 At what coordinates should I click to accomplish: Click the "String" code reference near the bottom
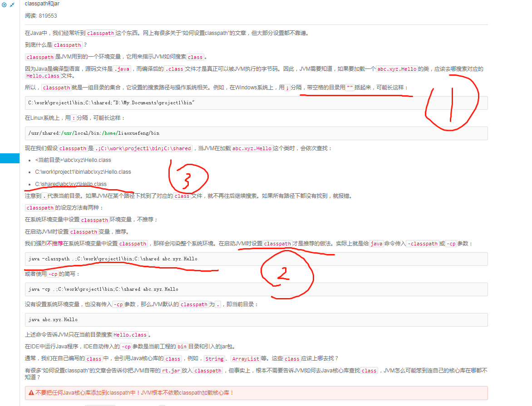tap(214, 358)
